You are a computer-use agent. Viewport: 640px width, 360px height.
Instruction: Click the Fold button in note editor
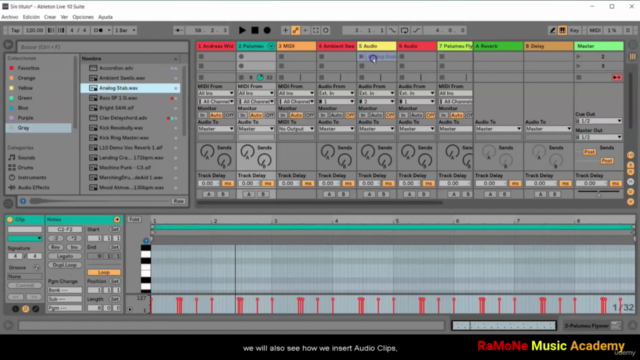(x=134, y=220)
